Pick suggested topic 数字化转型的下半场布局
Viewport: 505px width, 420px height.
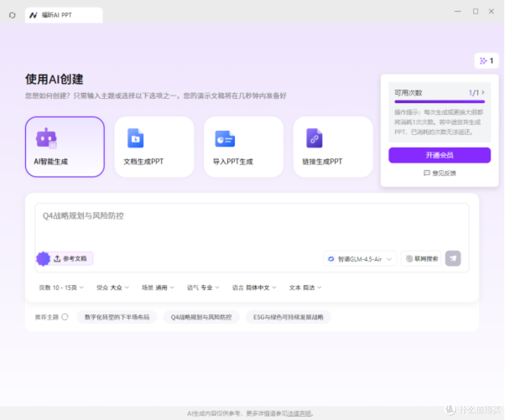(x=117, y=317)
